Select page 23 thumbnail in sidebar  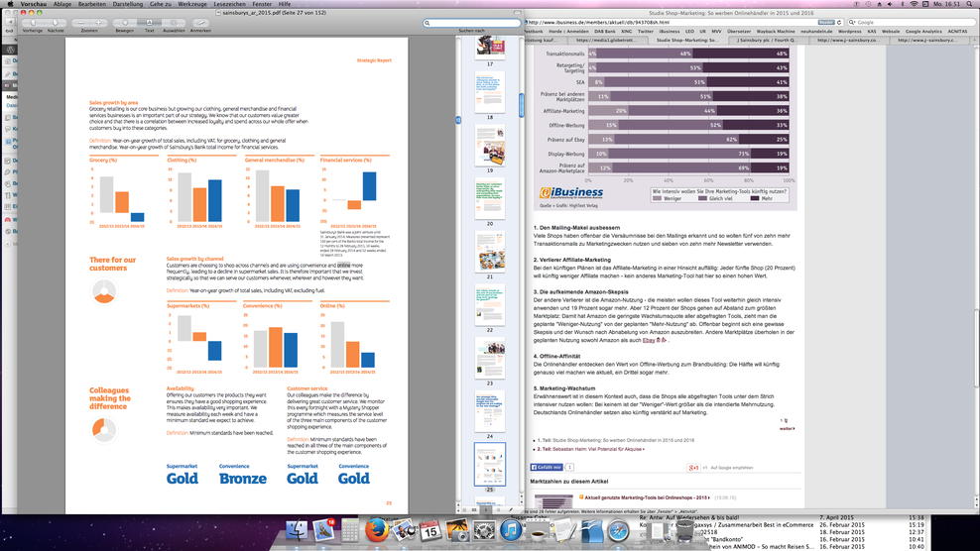tap(489, 358)
